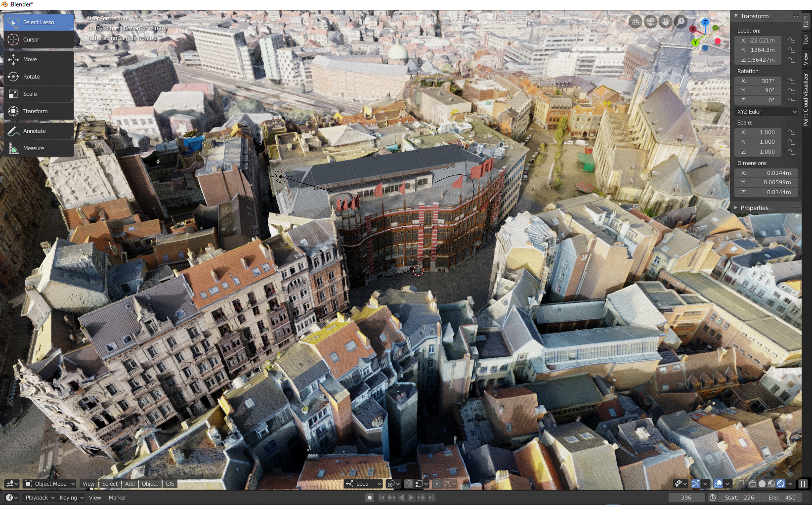Expand the Properties panel section

pos(754,208)
